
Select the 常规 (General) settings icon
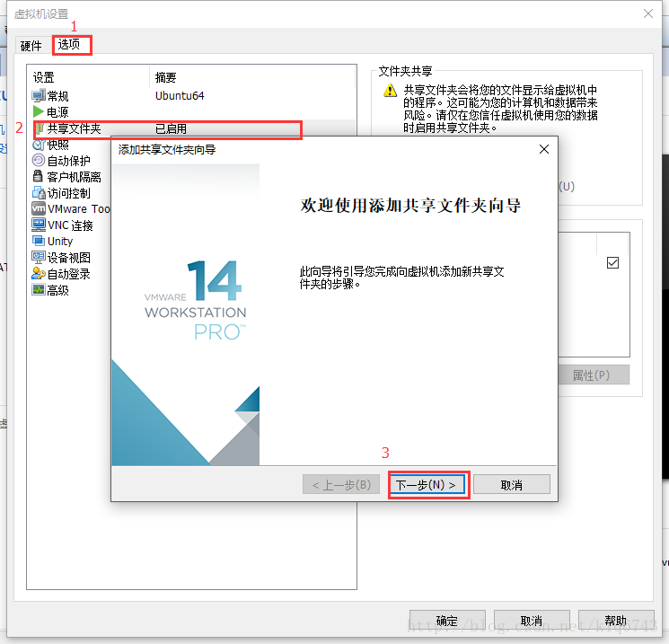(x=39, y=96)
